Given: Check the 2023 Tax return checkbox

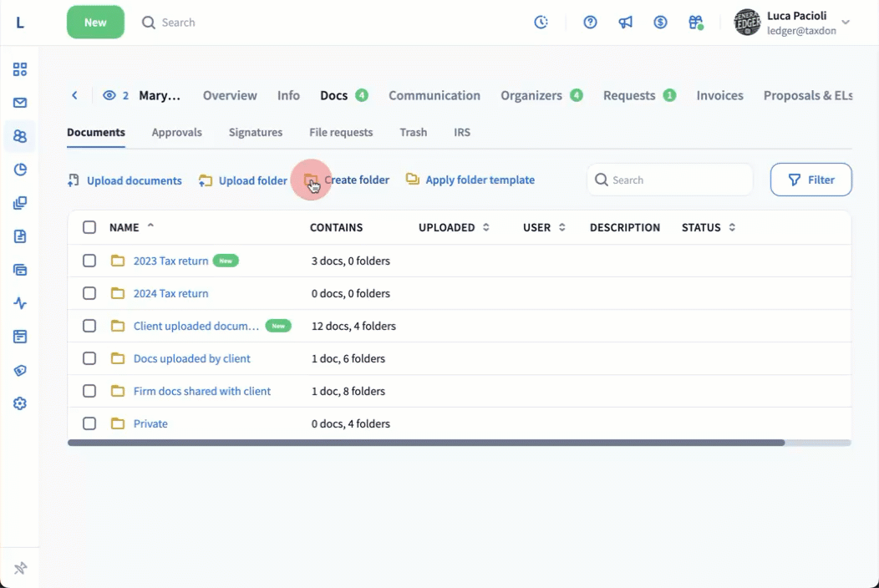Looking at the screenshot, I should click(x=89, y=261).
